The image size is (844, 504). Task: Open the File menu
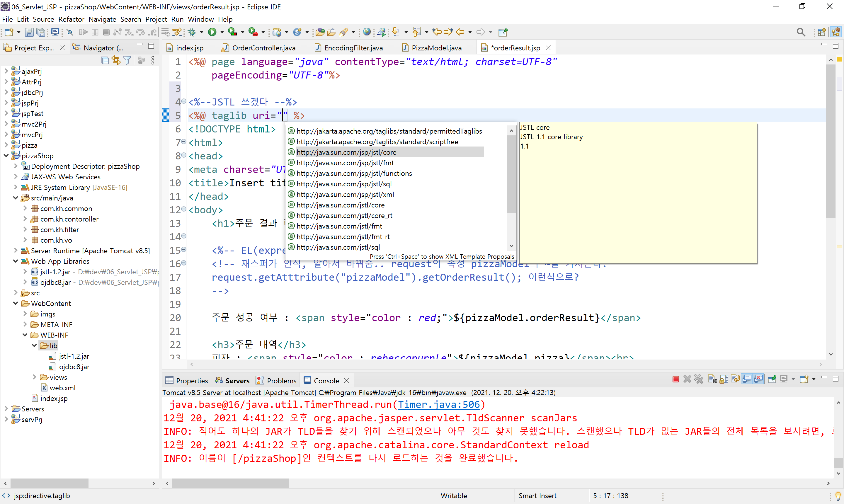[x=7, y=19]
